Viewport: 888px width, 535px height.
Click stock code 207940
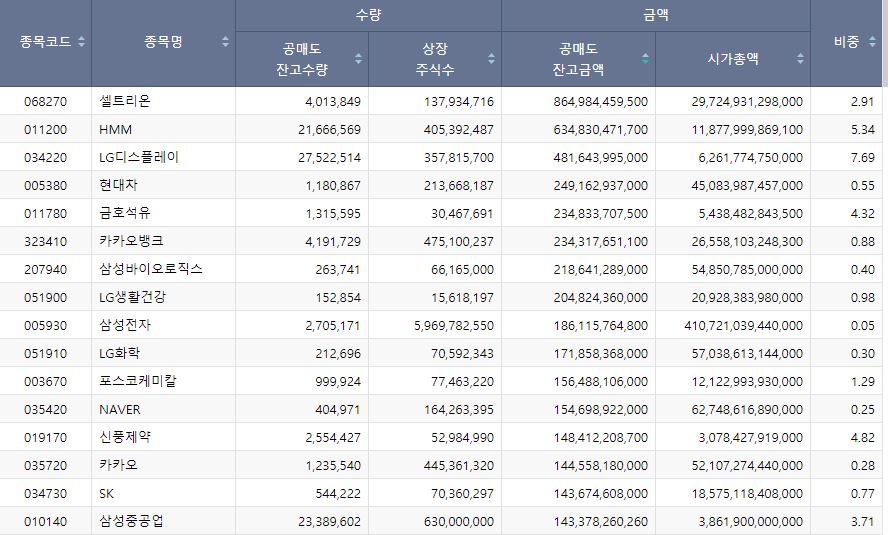coord(45,269)
